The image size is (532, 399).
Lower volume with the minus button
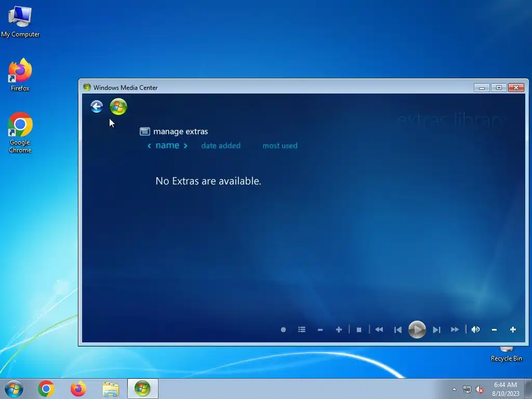(x=495, y=330)
